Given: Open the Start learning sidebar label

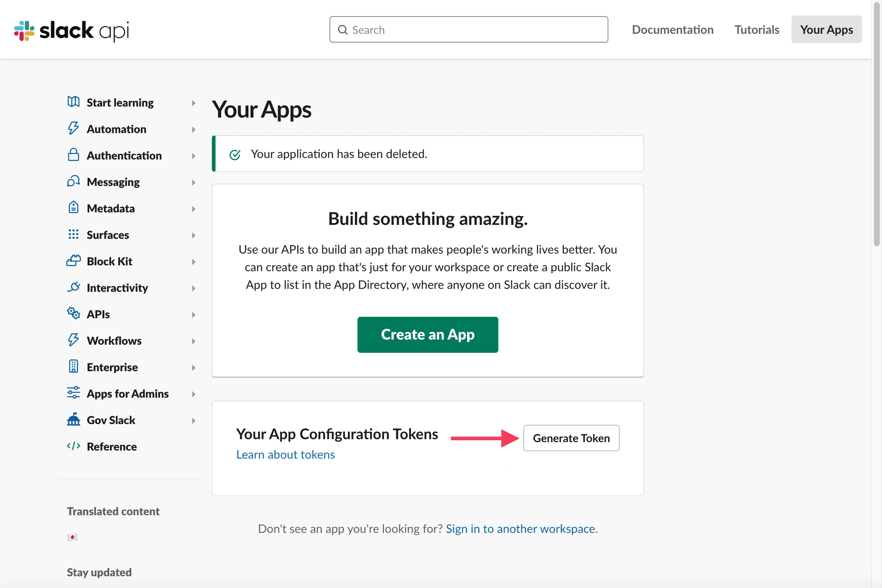Looking at the screenshot, I should [x=120, y=102].
